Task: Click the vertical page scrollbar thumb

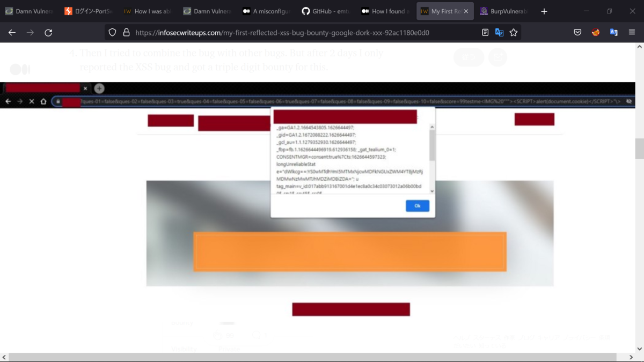Action: point(639,149)
